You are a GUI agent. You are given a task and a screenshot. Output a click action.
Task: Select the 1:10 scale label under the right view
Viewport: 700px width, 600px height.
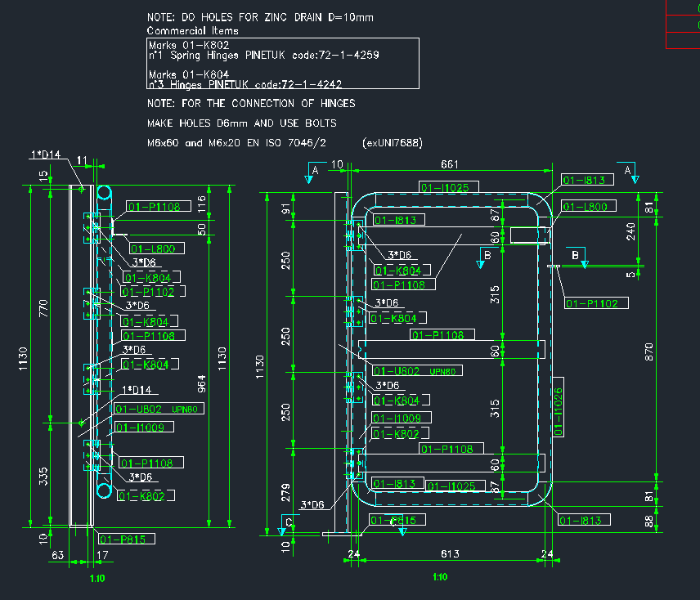click(x=439, y=577)
